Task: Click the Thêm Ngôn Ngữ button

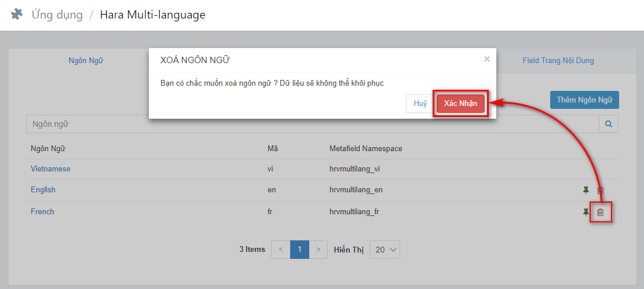Action: click(x=584, y=100)
